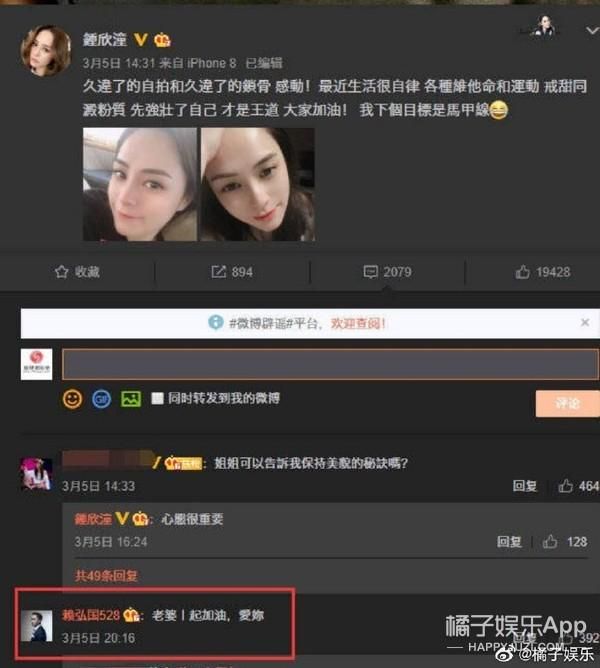Enable 同时转发到我的微博 checkbox

point(157,399)
